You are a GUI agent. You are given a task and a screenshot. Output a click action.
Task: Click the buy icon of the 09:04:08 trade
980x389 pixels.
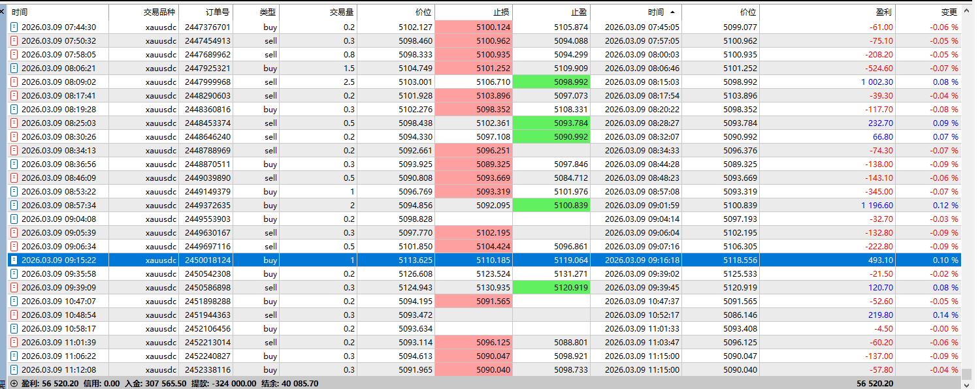pos(14,219)
